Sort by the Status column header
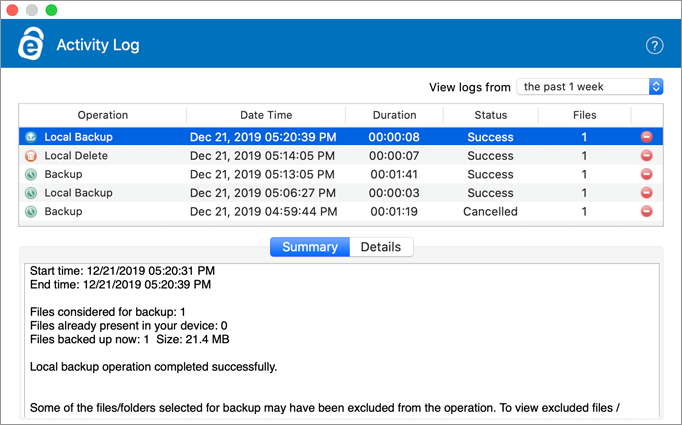Viewport: 682px width, 425px height. 491,115
